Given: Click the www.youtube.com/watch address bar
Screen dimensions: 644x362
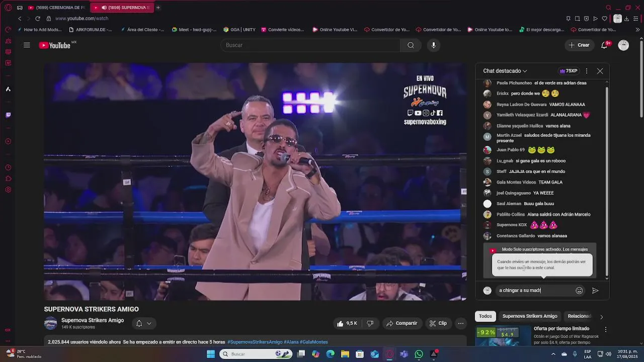Looking at the screenshot, I should (x=82, y=19).
